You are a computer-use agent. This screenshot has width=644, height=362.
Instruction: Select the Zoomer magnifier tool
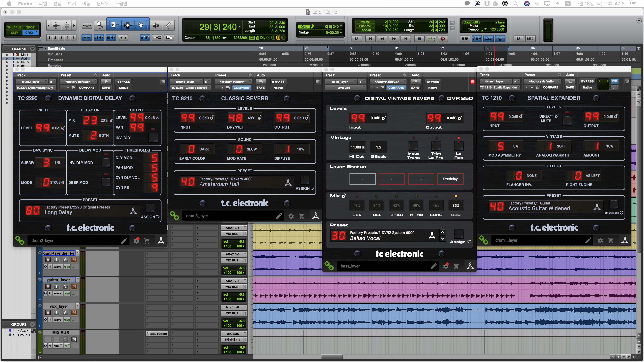point(100,25)
